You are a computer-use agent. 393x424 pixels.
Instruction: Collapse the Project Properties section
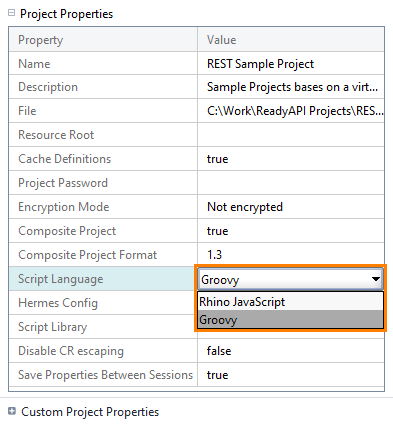click(11, 13)
